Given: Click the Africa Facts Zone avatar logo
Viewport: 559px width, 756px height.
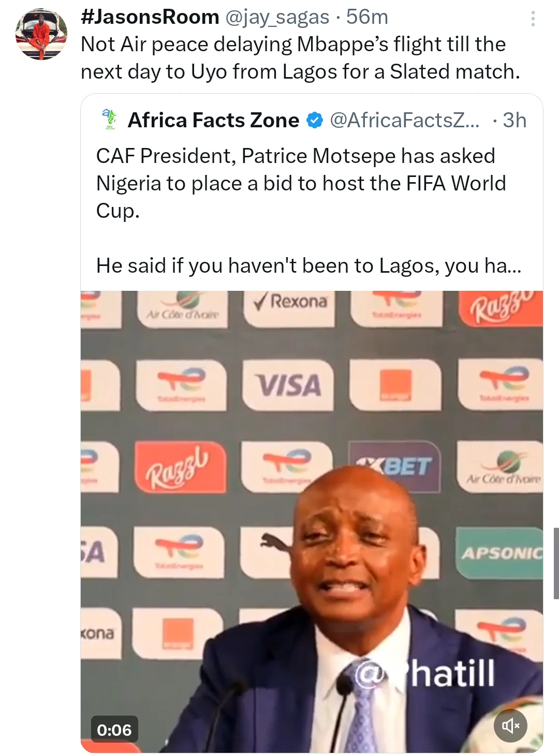Looking at the screenshot, I should tap(109, 120).
